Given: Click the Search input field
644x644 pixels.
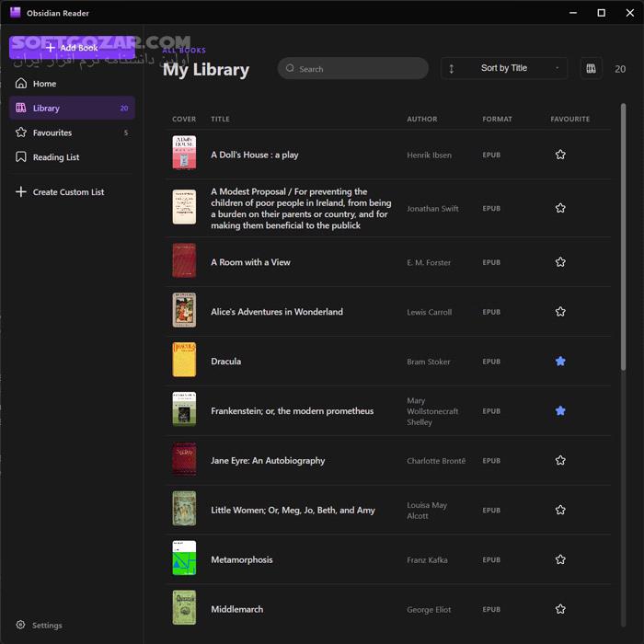Looking at the screenshot, I should [352, 69].
